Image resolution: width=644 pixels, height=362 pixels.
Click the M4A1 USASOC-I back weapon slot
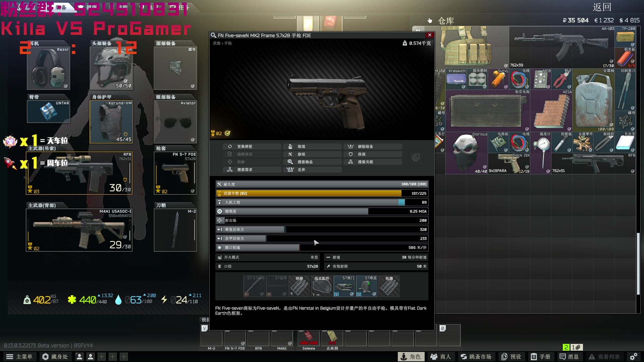(79, 230)
